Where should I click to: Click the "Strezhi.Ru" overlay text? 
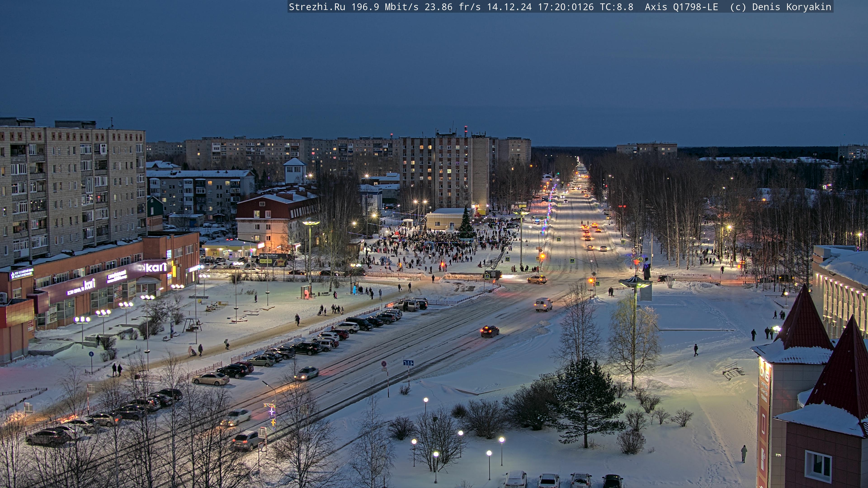pos(317,7)
